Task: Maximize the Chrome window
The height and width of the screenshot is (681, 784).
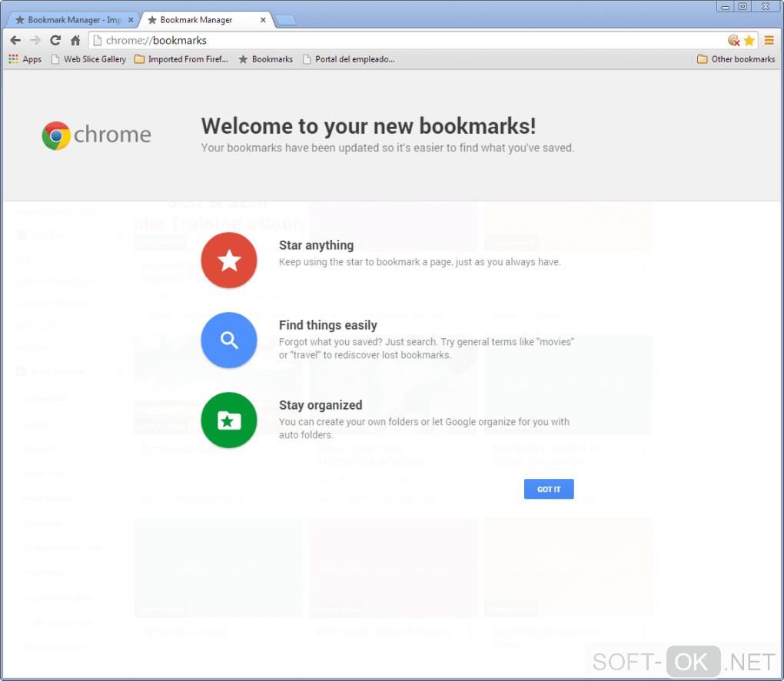Action: [x=742, y=6]
